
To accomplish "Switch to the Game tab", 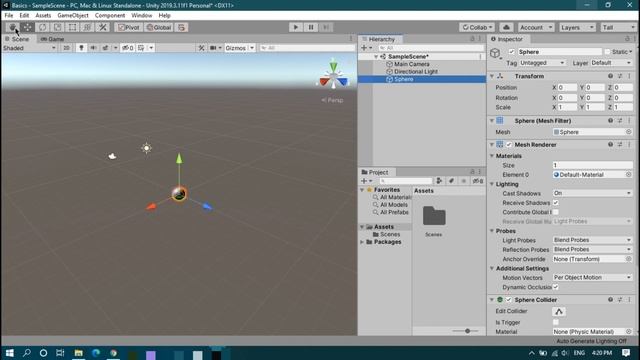I will point(53,39).
